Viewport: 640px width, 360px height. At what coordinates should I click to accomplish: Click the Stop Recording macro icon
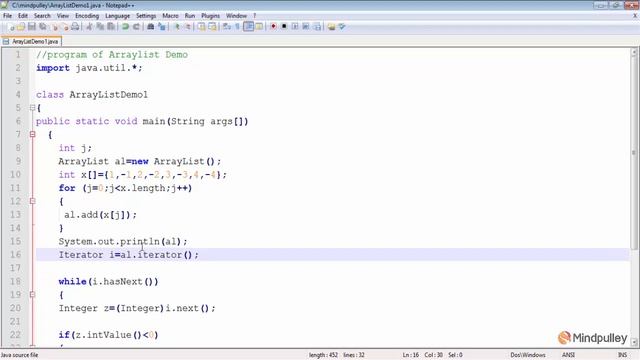tap(284, 27)
